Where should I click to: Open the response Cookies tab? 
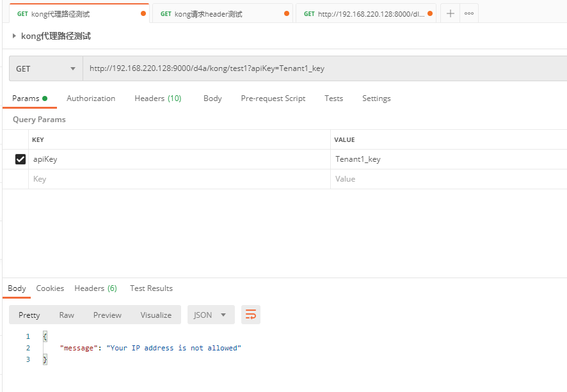pyautogui.click(x=50, y=288)
